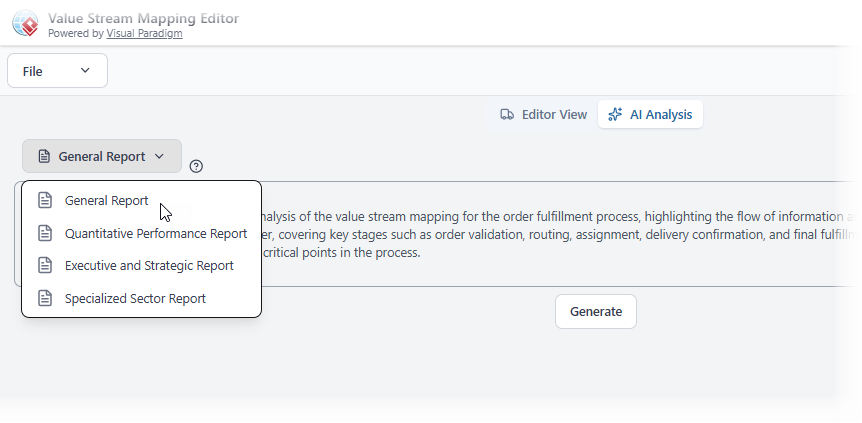Pick Executive and Strategic Report option
Screen dimensions: 862x423
pyautogui.click(x=149, y=266)
